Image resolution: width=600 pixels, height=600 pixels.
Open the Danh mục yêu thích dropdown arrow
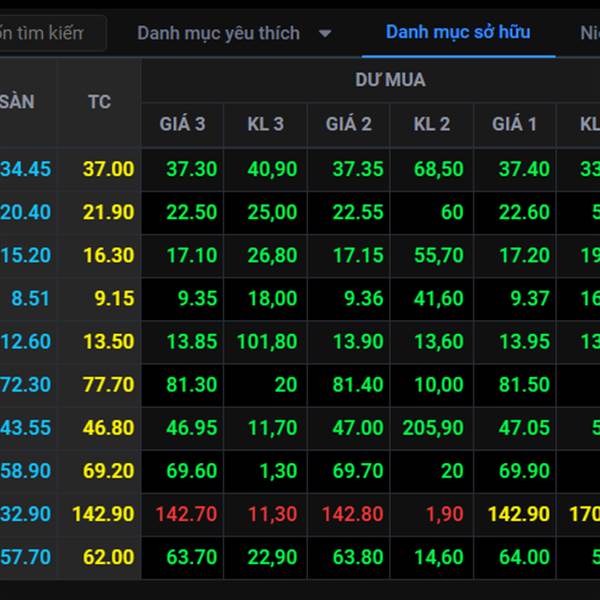click(324, 34)
